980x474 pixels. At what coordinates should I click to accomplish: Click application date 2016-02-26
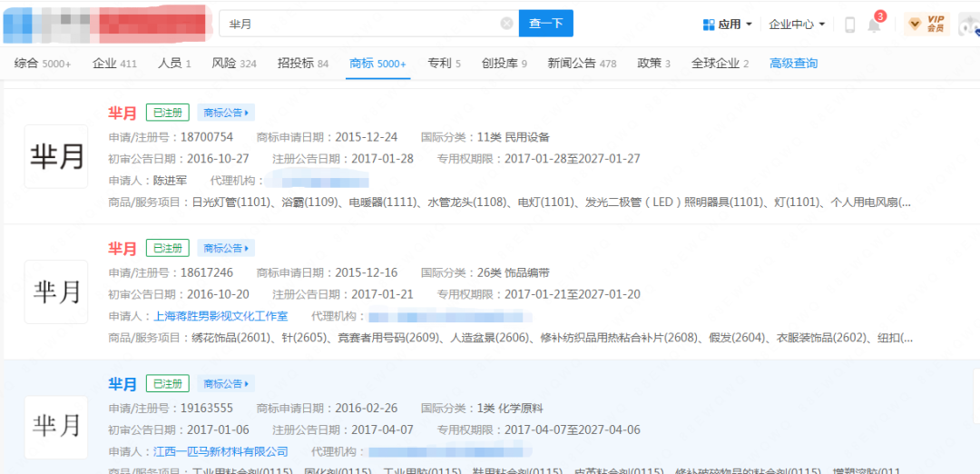(x=367, y=409)
